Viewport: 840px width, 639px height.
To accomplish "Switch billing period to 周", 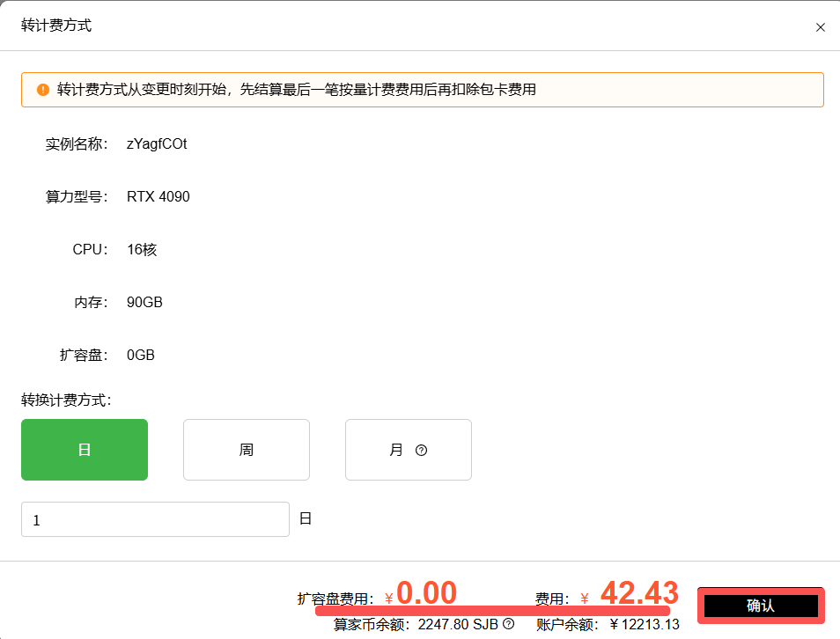I will point(247,450).
